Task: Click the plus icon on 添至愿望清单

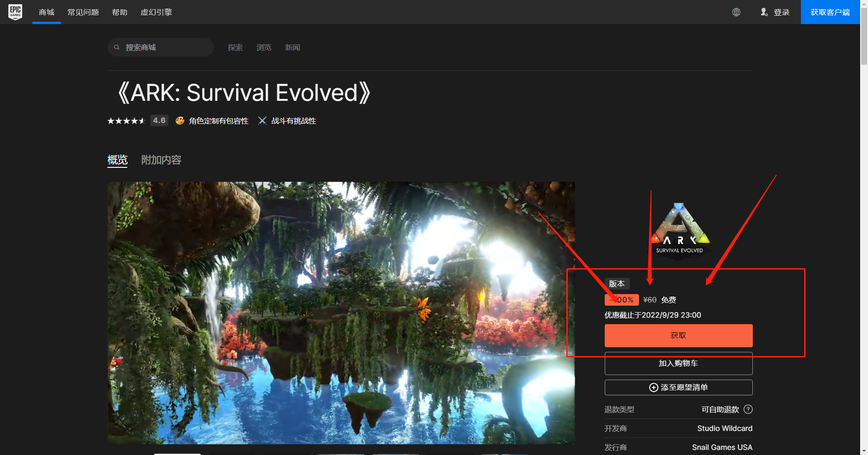Action: pos(654,387)
